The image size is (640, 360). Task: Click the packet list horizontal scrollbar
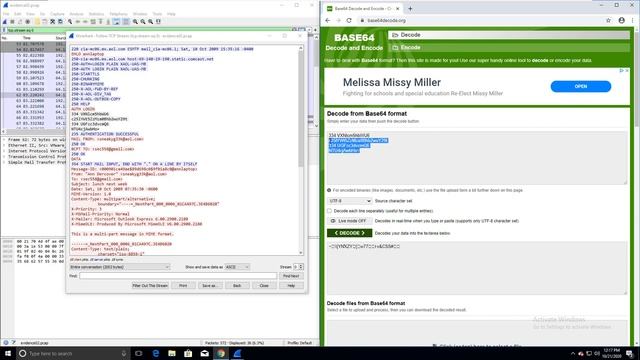(33, 132)
